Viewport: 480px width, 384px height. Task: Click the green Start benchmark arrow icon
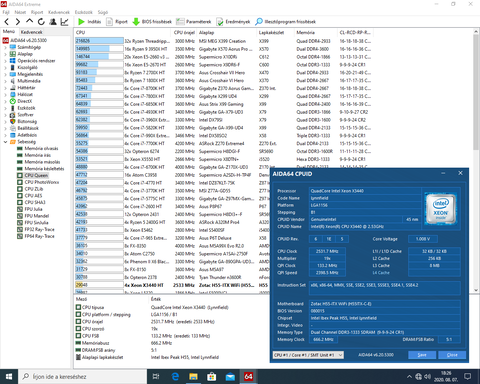(81, 22)
